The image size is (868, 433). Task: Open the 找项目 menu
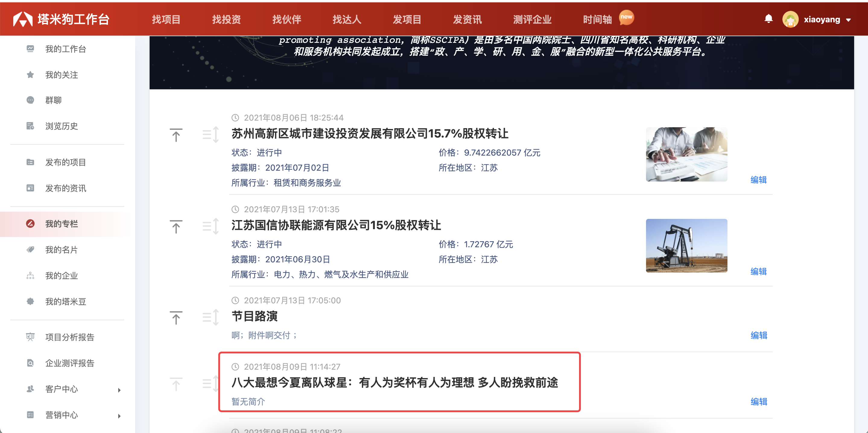click(166, 20)
